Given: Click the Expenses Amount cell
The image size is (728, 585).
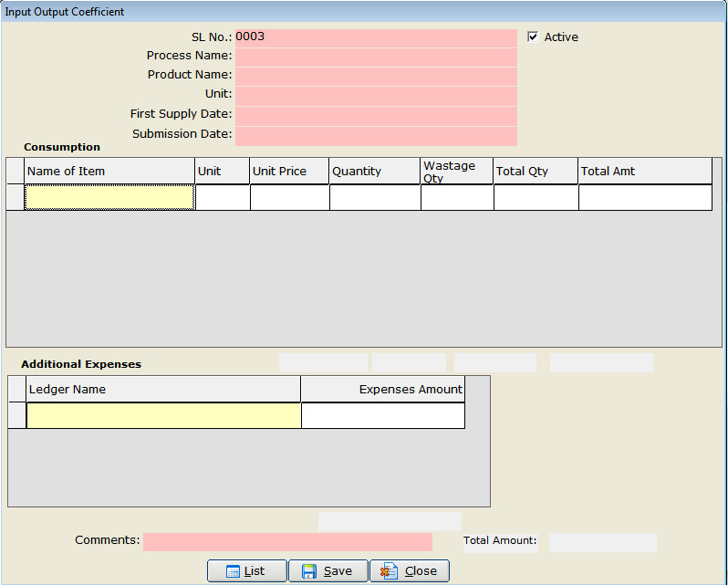Looking at the screenshot, I should pyautogui.click(x=383, y=415).
